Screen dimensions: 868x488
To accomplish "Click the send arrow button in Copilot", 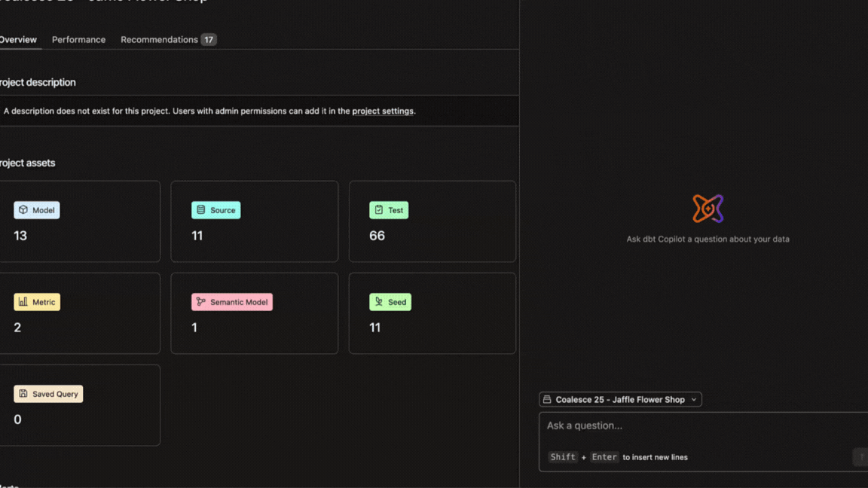I will 860,457.
